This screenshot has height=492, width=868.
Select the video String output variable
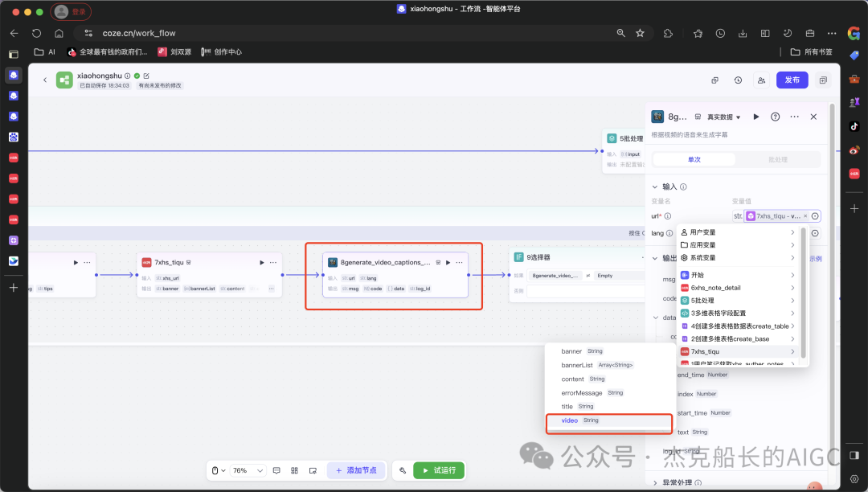[x=609, y=420]
